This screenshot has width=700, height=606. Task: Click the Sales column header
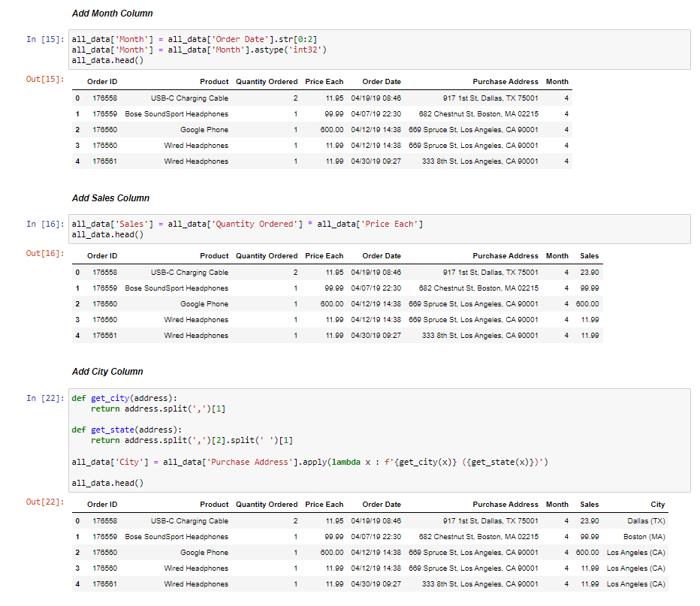pyautogui.click(x=590, y=255)
